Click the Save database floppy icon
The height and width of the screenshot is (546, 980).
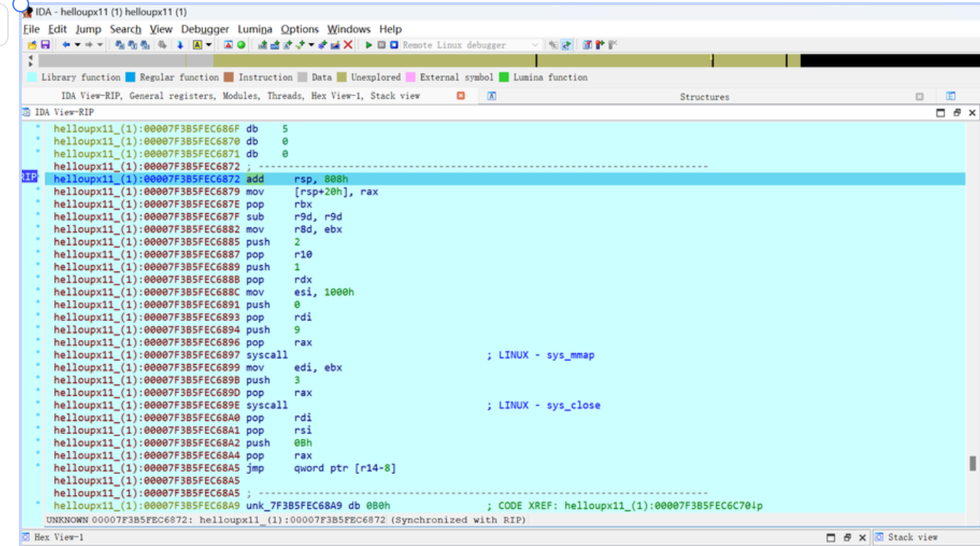pos(45,45)
